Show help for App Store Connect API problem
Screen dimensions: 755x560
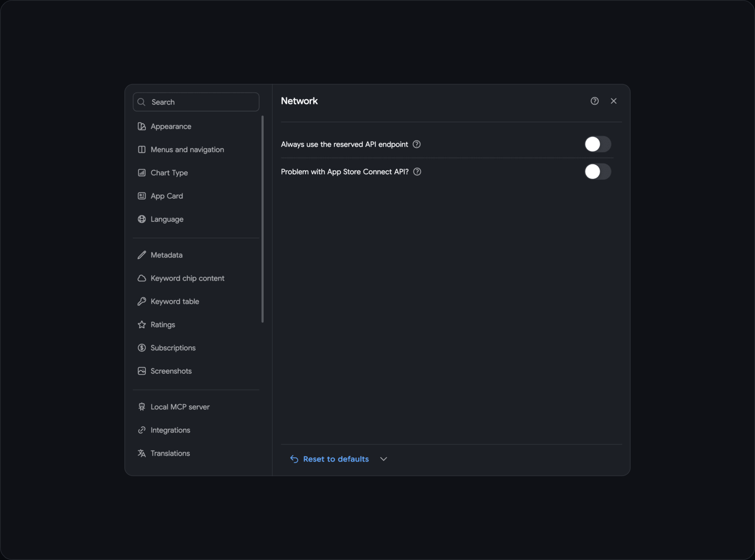(x=417, y=171)
